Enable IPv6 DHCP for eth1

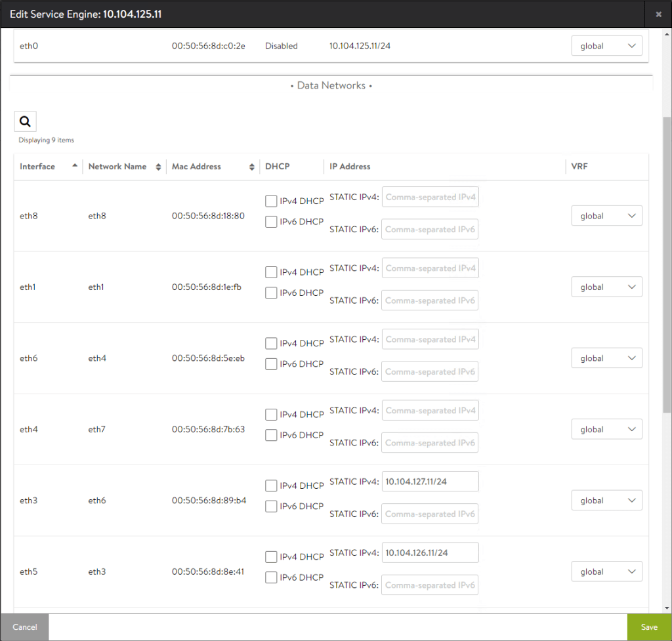tap(271, 293)
